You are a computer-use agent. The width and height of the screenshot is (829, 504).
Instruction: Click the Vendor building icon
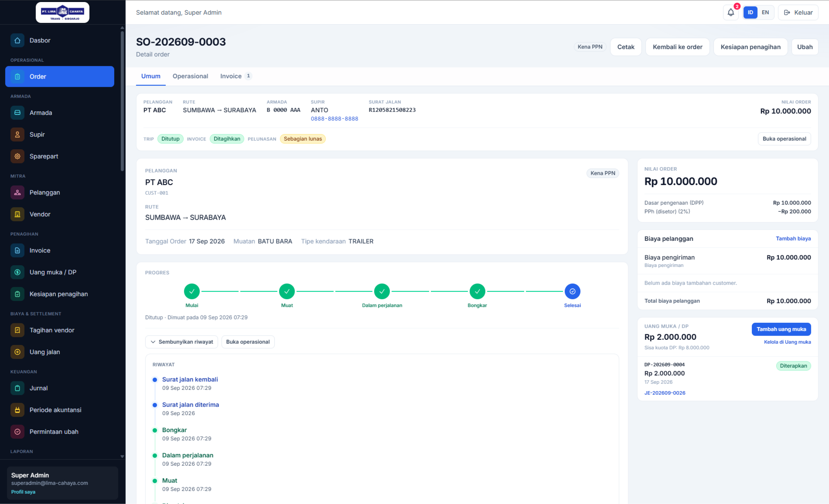click(17, 214)
